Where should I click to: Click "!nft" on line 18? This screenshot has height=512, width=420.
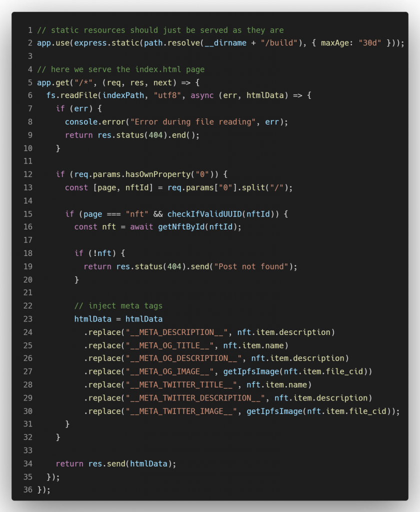pyautogui.click(x=102, y=253)
